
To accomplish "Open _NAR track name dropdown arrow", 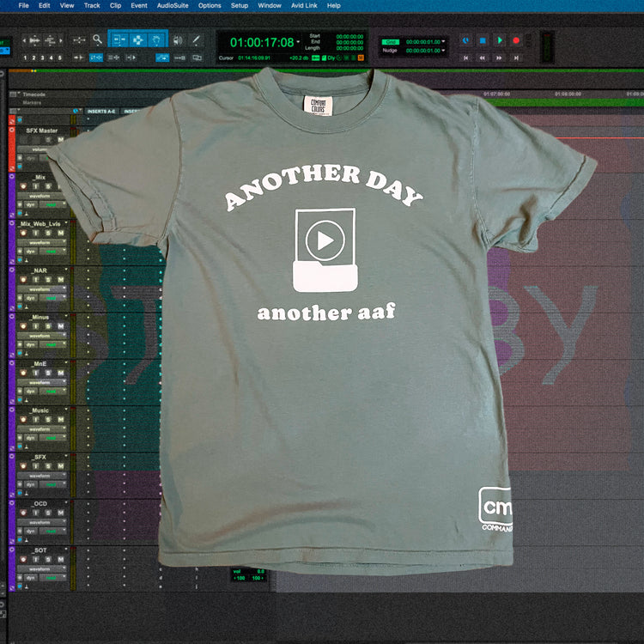I will tap(66, 270).
